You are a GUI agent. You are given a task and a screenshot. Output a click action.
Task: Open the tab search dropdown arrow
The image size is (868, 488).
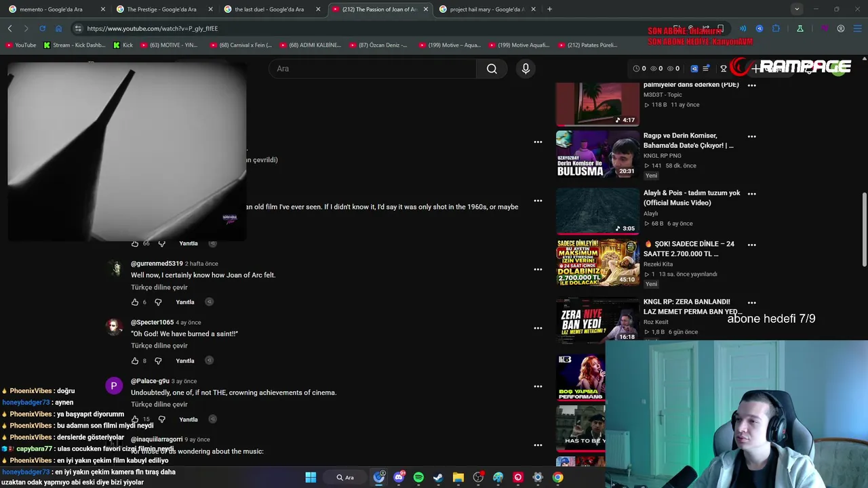[x=797, y=9]
